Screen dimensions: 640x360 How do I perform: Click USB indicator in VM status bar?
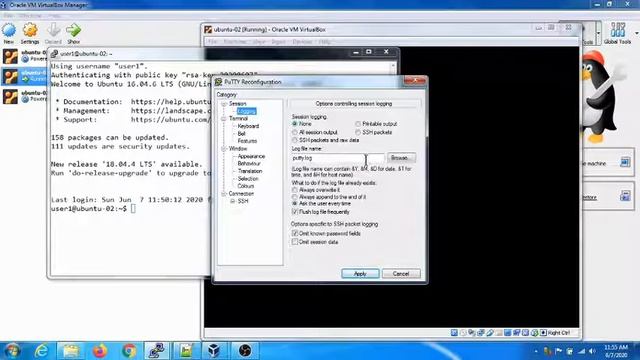[x=490, y=333]
